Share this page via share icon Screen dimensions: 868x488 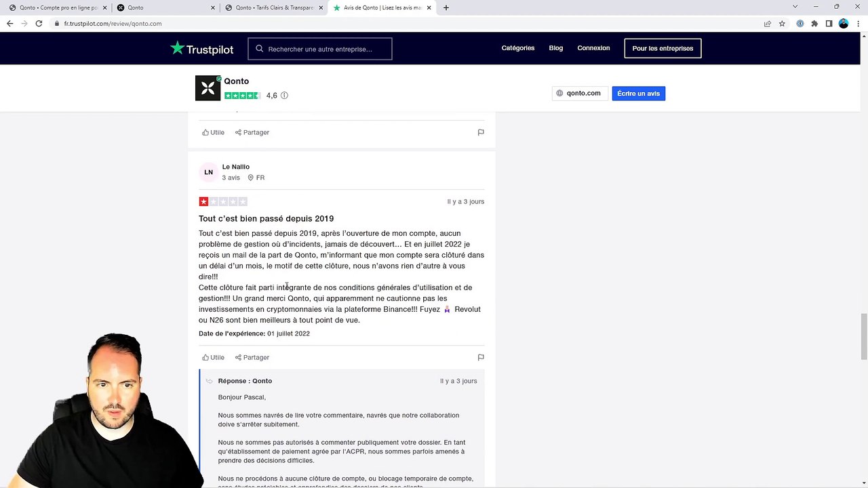point(768,23)
